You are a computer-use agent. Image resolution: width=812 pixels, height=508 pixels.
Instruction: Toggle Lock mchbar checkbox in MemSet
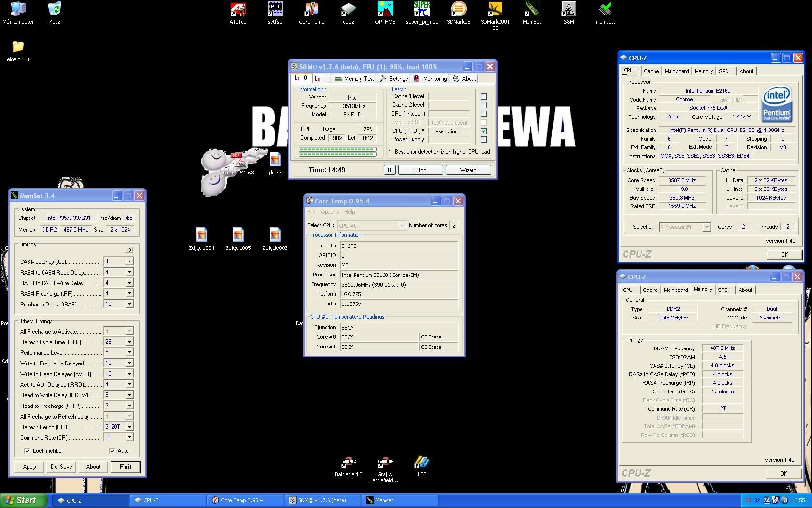(x=27, y=451)
